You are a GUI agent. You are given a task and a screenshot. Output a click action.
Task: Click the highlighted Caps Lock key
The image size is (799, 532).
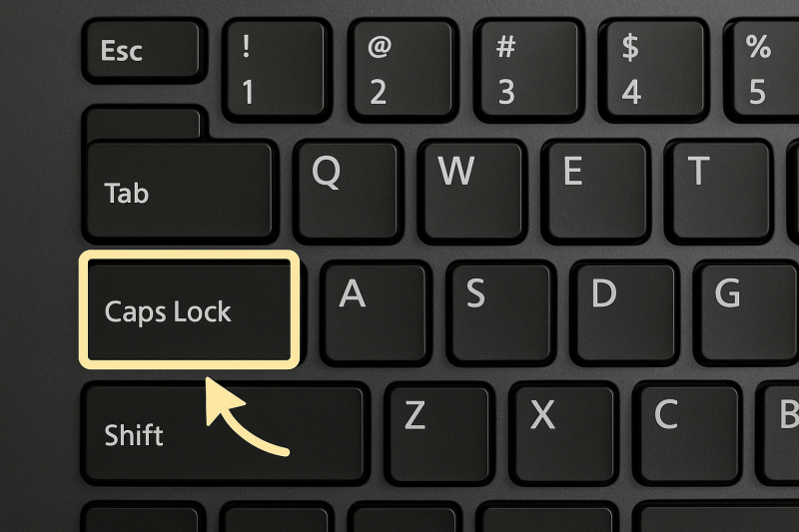[x=189, y=309]
